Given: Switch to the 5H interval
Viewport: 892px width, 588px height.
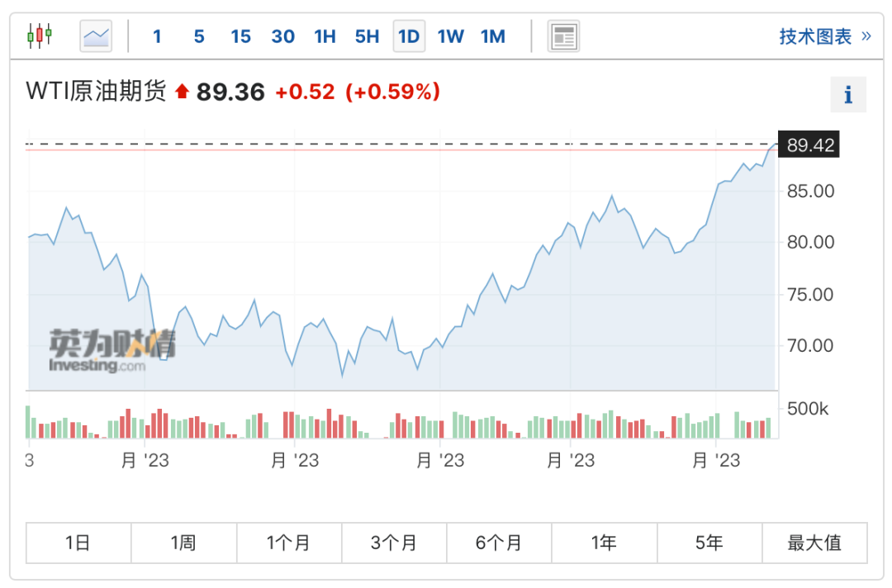Looking at the screenshot, I should (367, 36).
